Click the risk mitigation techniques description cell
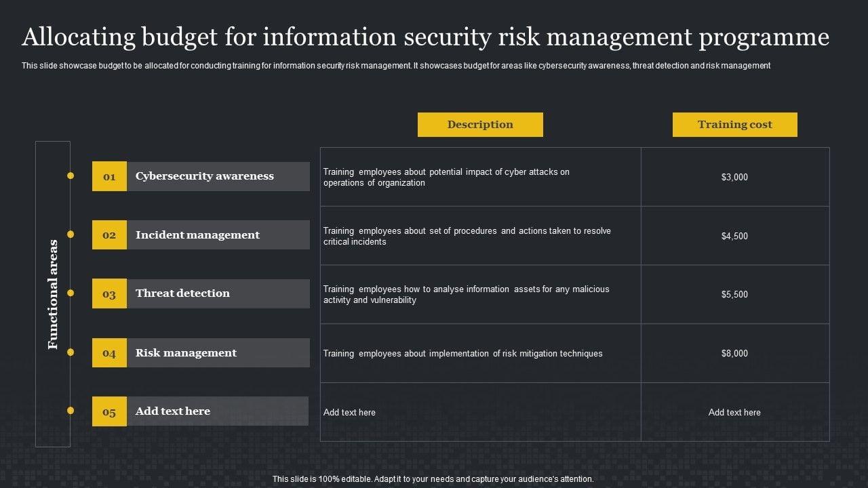 click(x=462, y=353)
